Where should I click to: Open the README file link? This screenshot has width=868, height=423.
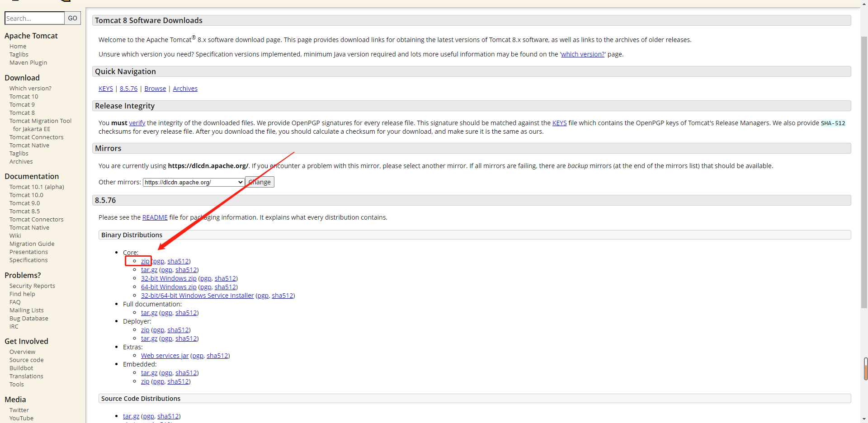coord(155,217)
